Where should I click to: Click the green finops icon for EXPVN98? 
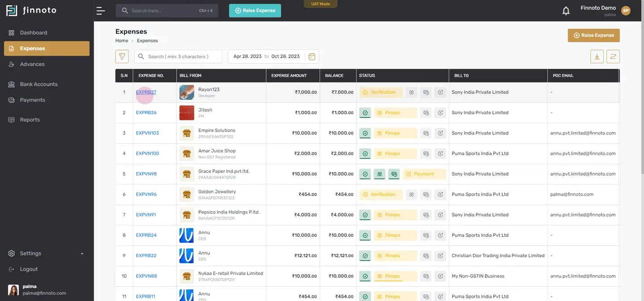coord(394,174)
